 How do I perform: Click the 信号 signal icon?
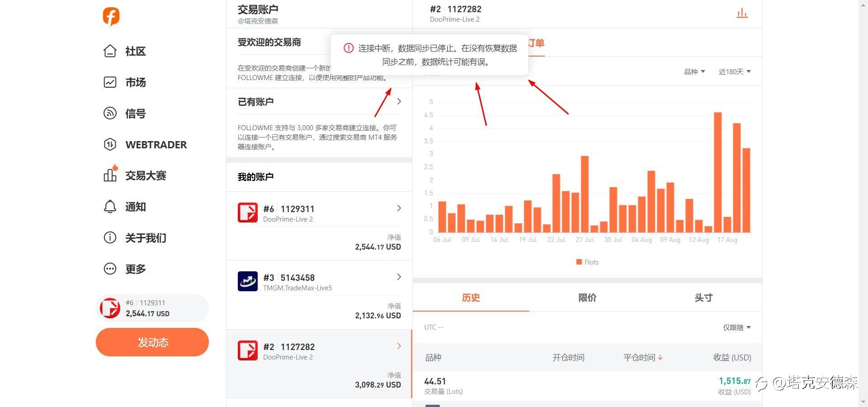(110, 113)
